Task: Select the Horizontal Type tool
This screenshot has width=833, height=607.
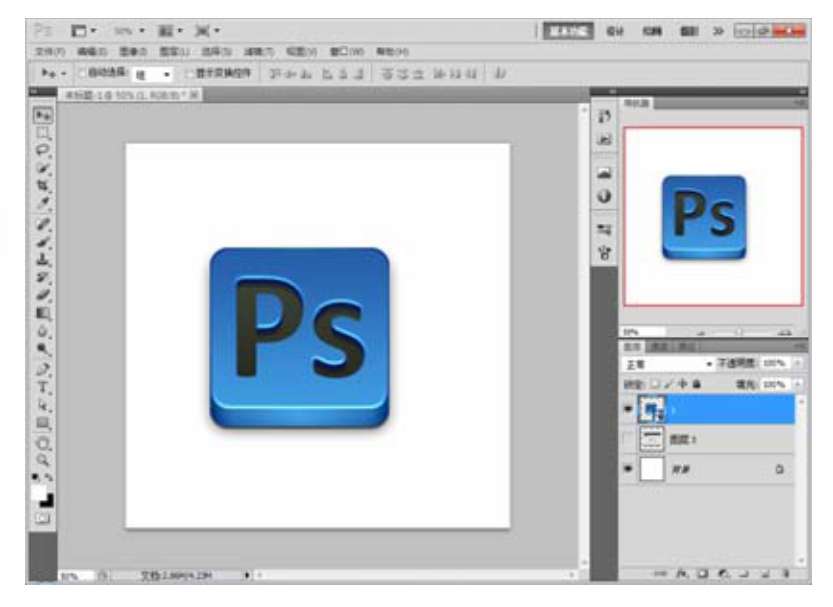Action: pos(43,388)
